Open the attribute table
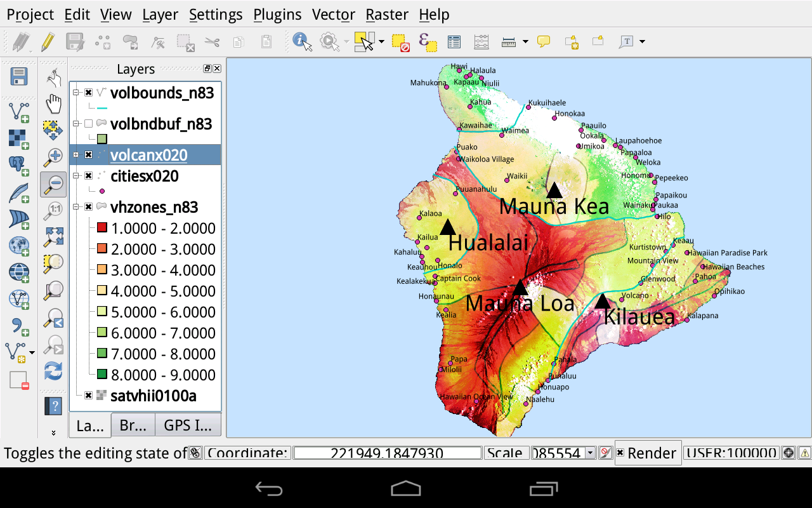This screenshot has width=812, height=508. [x=454, y=41]
